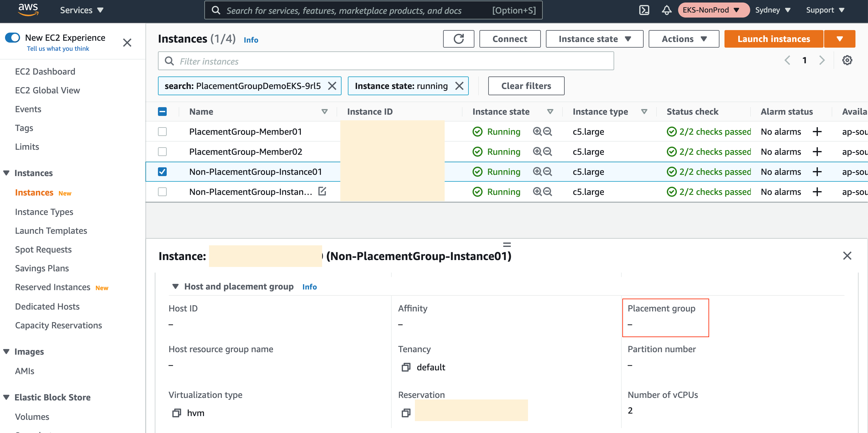
Task: Zoom out filter on Non-PlacementGroup-Instance01 state
Action: click(x=547, y=171)
